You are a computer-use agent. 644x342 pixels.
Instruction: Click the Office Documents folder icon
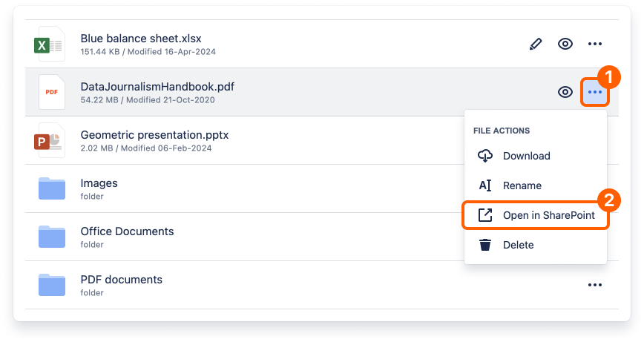click(52, 237)
